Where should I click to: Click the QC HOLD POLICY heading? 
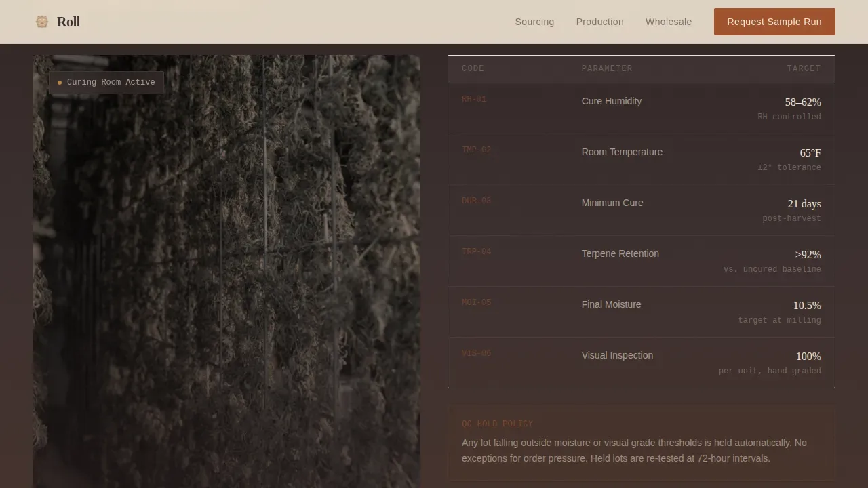click(497, 424)
